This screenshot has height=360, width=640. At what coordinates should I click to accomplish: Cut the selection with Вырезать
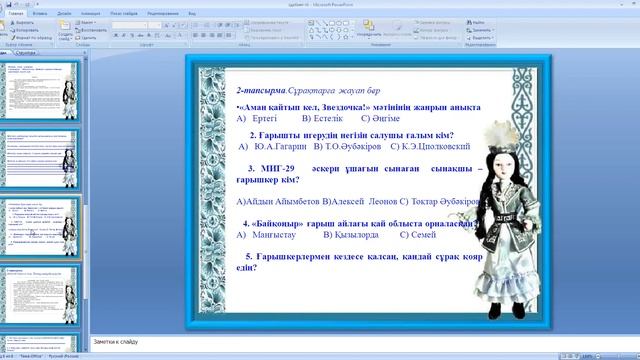22,22
